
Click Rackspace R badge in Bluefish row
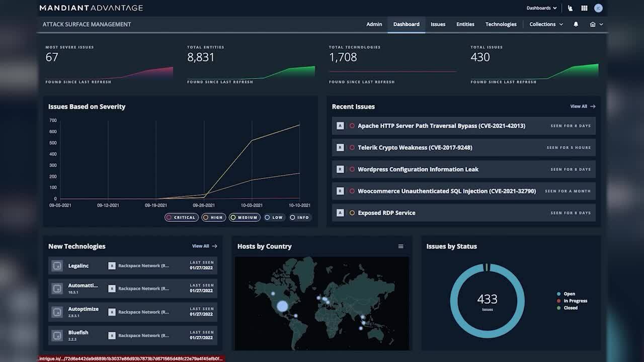click(112, 335)
